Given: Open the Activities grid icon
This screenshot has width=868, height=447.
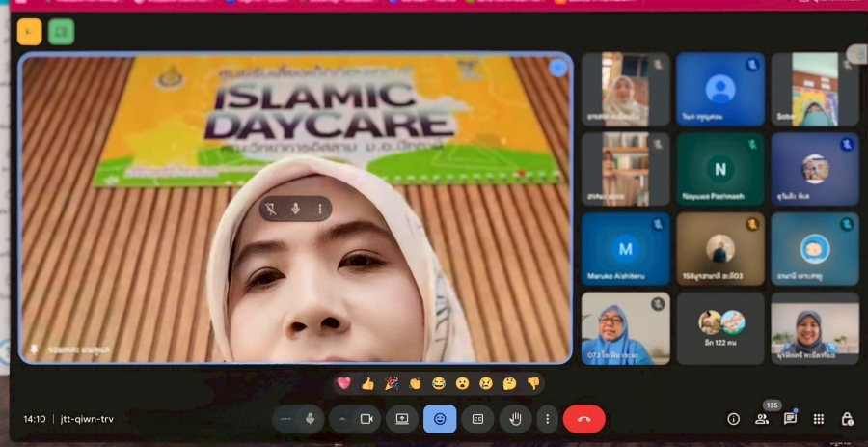Looking at the screenshot, I should coord(819,419).
